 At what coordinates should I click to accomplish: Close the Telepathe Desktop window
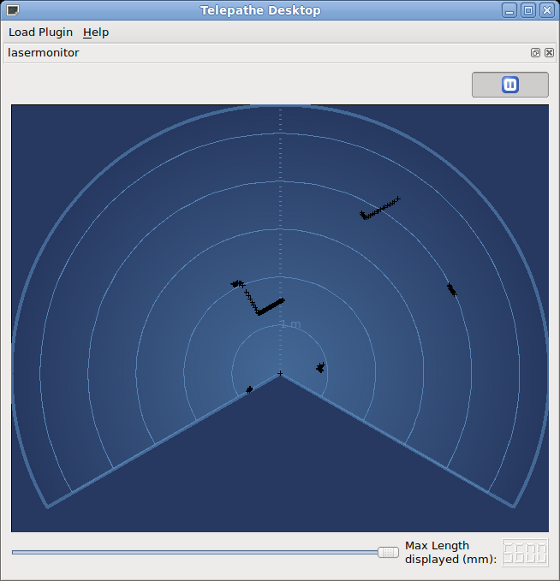(x=547, y=10)
